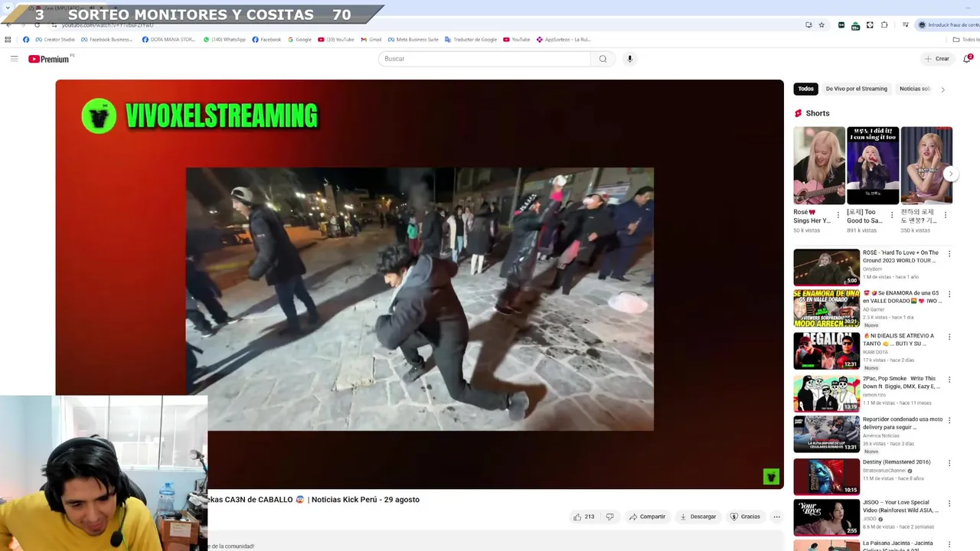Viewport: 980px width, 551px height.
Task: Open options for 2Pac, Pop Smoke video
Action: 949,380
